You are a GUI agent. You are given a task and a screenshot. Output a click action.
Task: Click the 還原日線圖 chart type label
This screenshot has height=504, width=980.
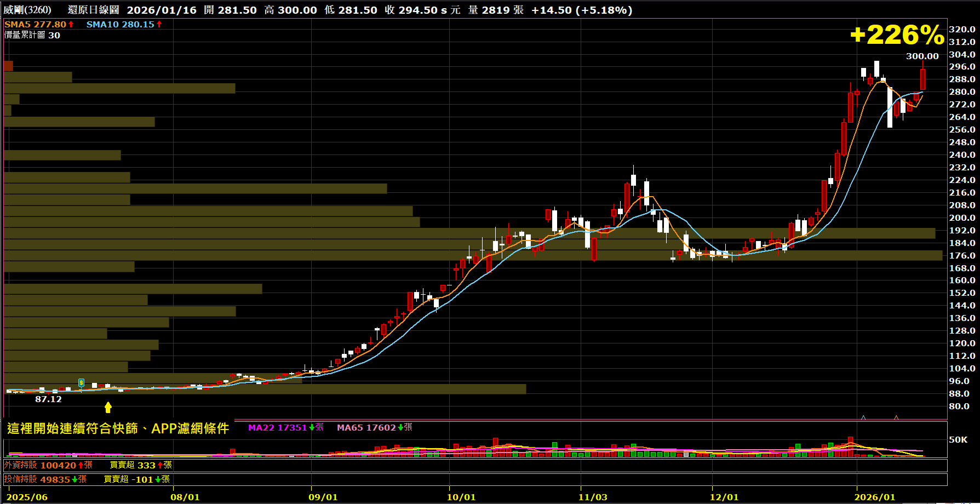[x=94, y=10]
